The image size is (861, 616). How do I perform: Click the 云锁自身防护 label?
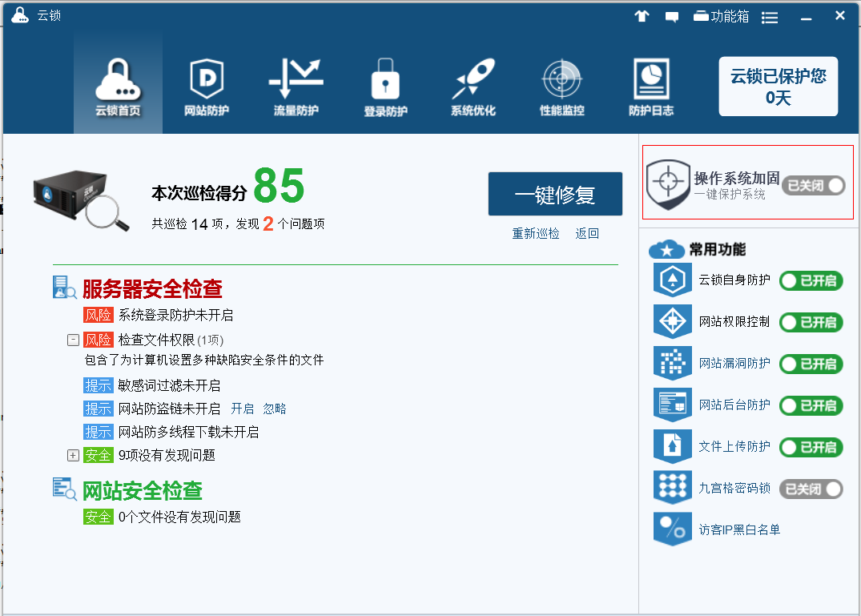734,280
